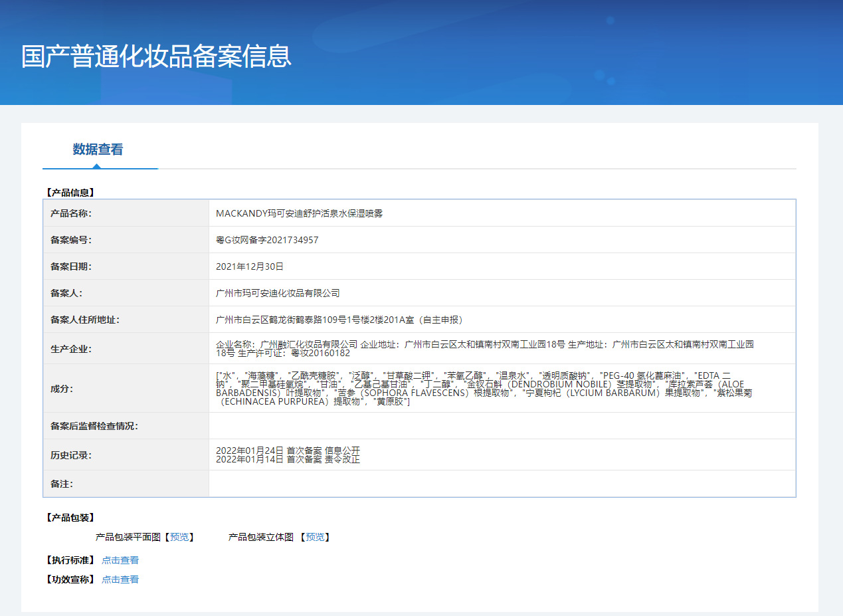Click the 备注 row label

coord(61,484)
